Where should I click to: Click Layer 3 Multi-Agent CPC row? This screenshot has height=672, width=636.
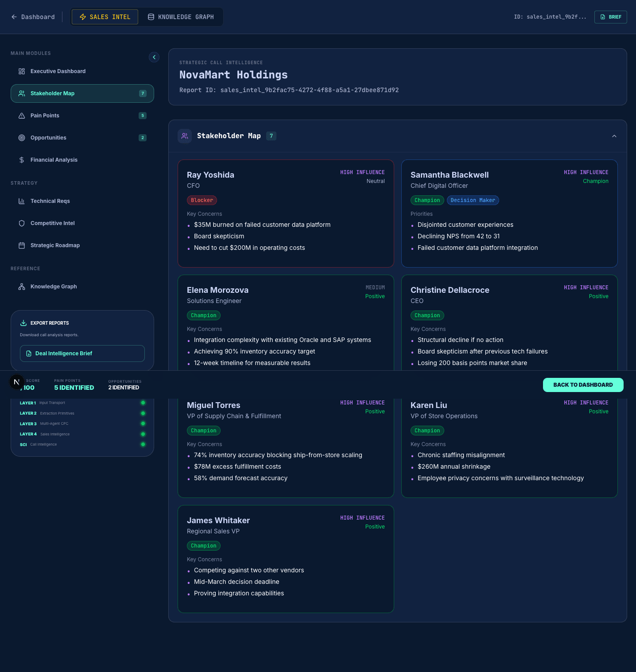click(82, 423)
